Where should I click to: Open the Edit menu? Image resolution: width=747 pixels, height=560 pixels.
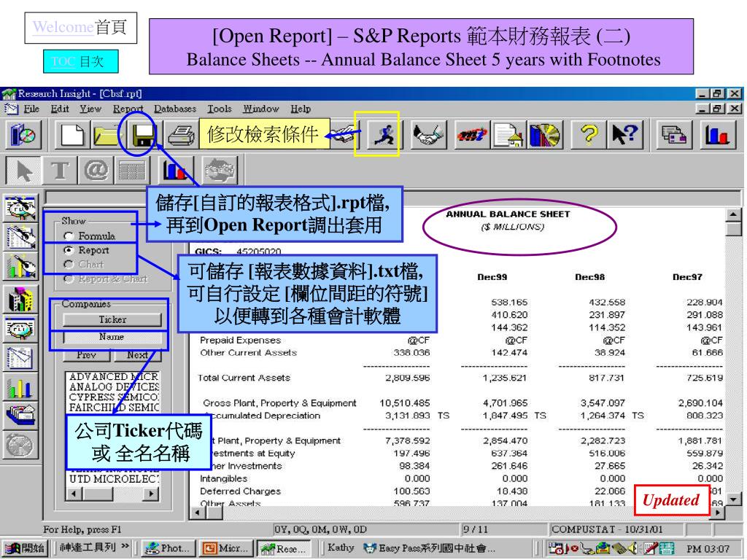click(60, 109)
